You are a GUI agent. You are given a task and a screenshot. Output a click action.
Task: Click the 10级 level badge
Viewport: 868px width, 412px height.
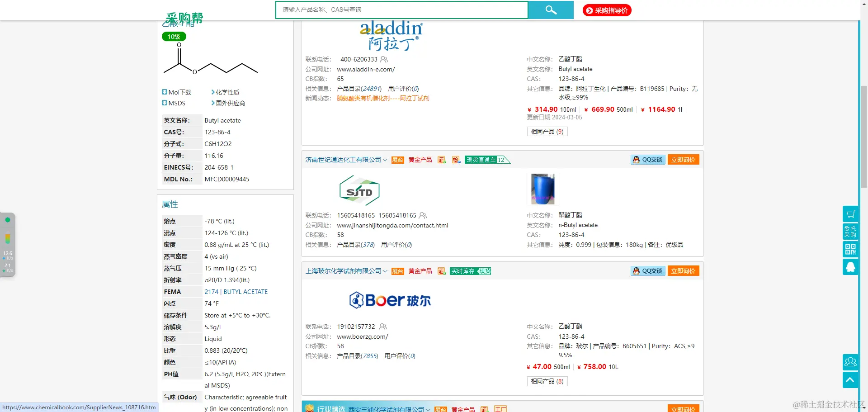click(x=174, y=37)
